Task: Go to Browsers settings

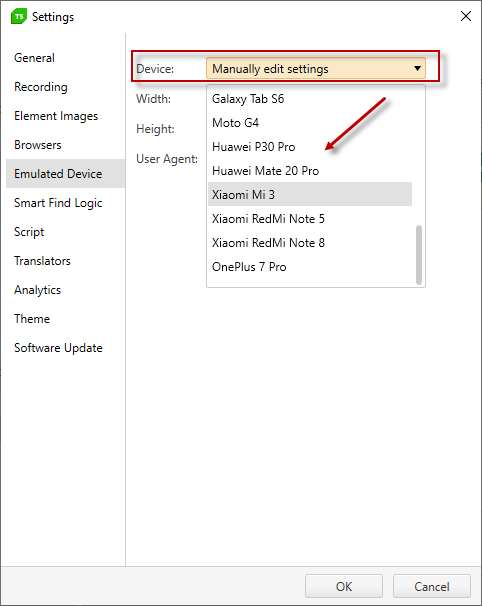Action: tap(65, 145)
